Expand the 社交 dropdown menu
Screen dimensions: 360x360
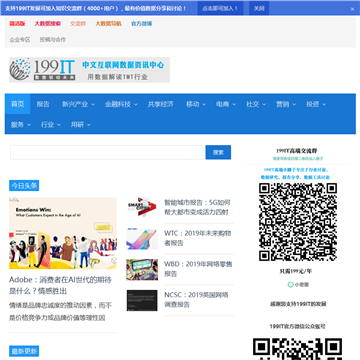(256, 104)
